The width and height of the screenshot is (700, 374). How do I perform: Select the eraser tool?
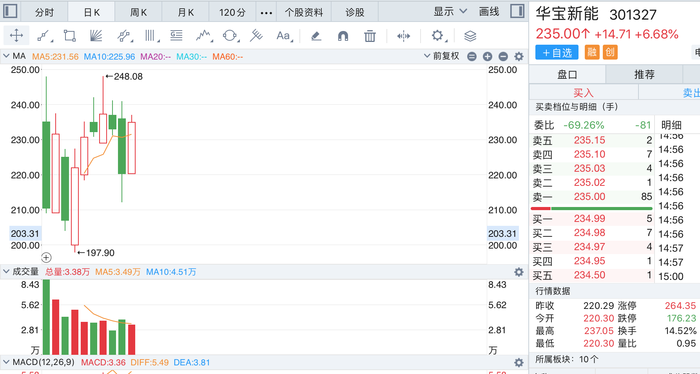tap(316, 36)
